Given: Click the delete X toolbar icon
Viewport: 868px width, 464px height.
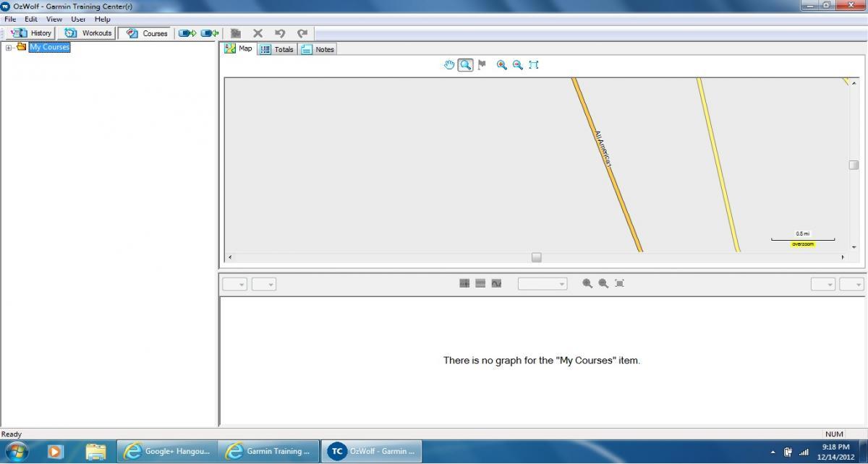Looking at the screenshot, I should coord(258,33).
